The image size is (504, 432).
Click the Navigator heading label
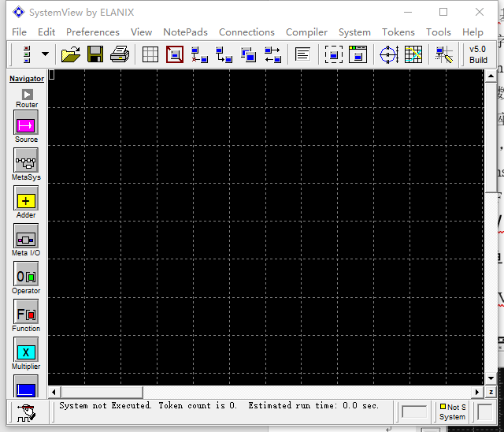click(x=27, y=79)
